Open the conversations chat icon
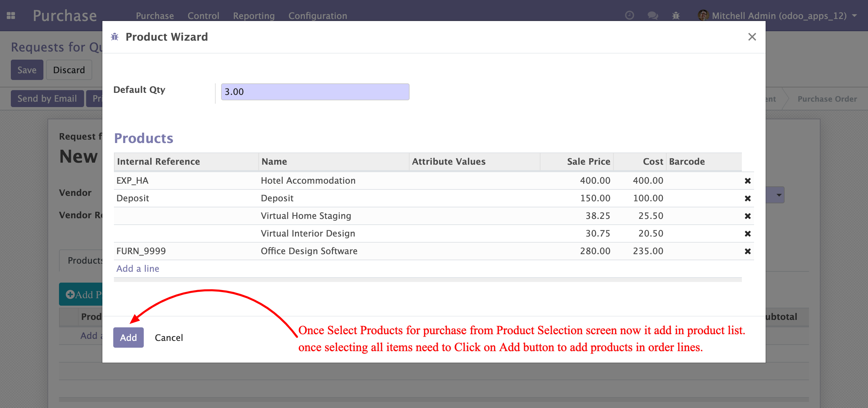Screen dimensions: 868x408 [653, 16]
